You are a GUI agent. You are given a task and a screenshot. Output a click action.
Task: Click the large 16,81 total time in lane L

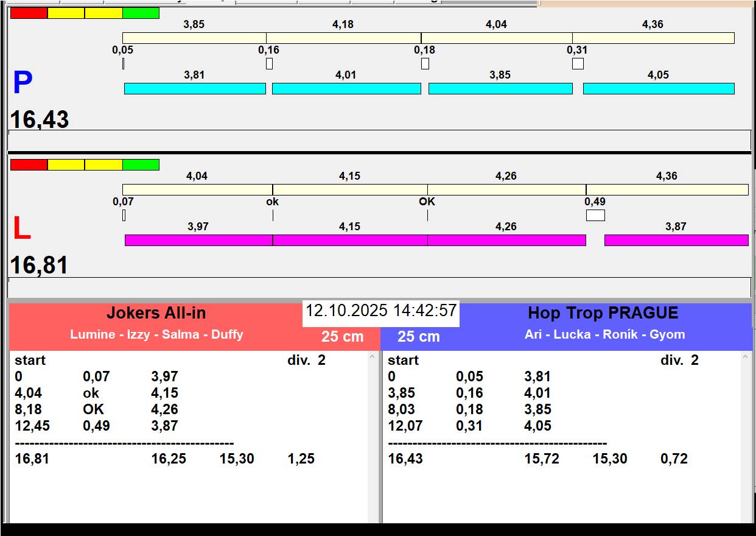point(40,266)
